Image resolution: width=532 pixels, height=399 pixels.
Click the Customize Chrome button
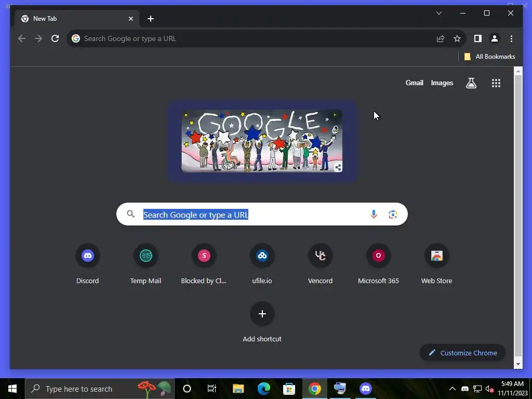click(463, 353)
